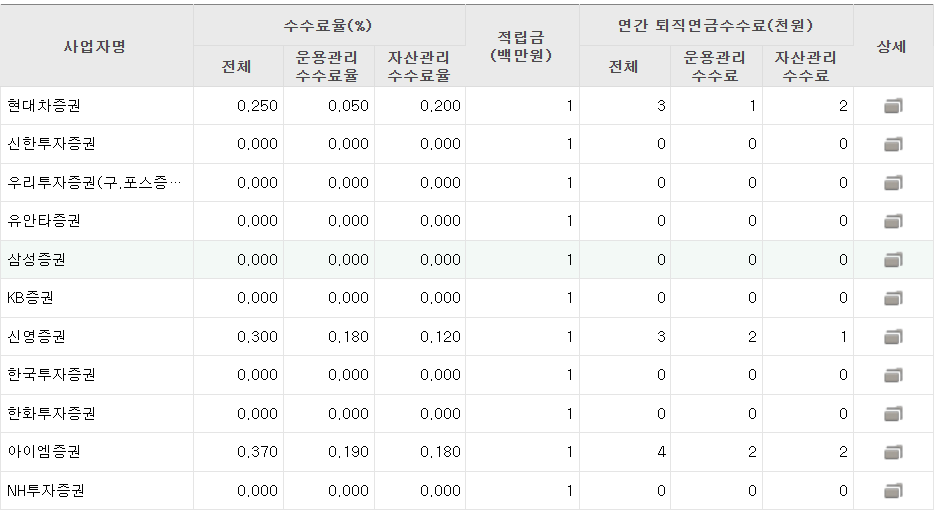This screenshot has height=516, width=936.
Task: Click the 적립금 (백만원) column header
Action: click(521, 47)
